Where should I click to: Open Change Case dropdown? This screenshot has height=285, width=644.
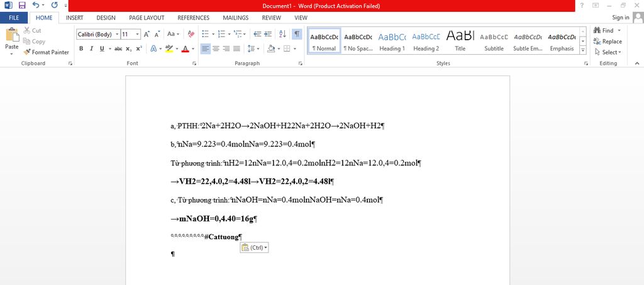(x=173, y=35)
